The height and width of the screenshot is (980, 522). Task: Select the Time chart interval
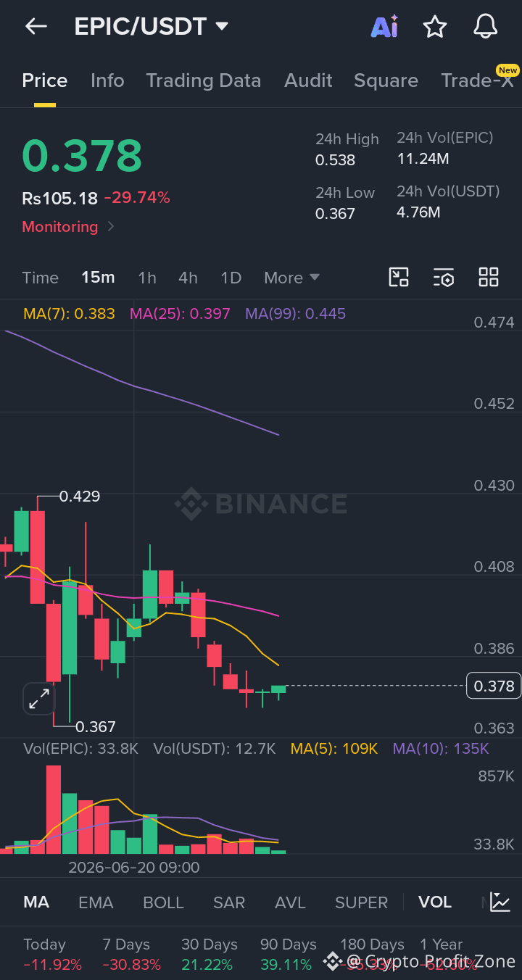pos(41,278)
